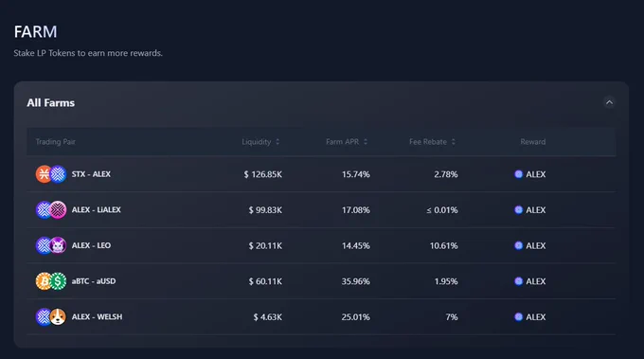Select the 10.61% fee rebate value
This screenshot has width=644, height=359.
click(443, 245)
